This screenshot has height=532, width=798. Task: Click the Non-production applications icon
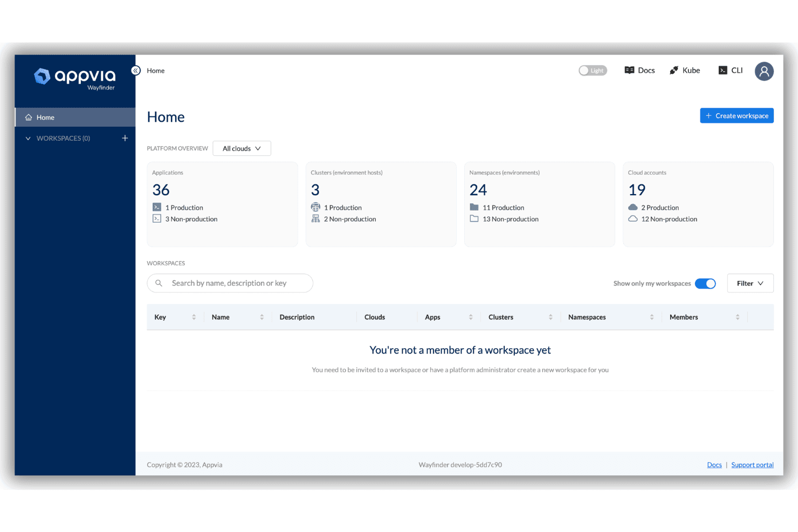(157, 218)
